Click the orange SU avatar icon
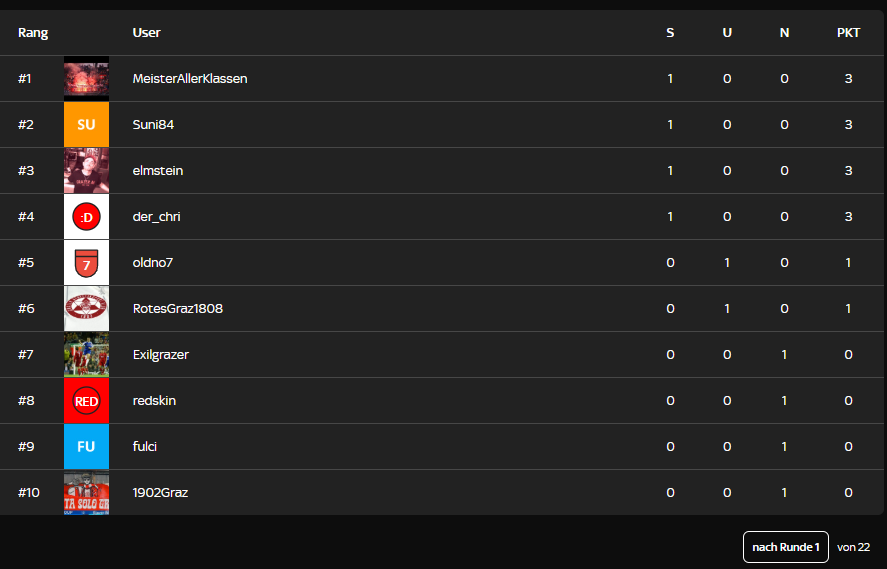The width and height of the screenshot is (887, 569). [x=86, y=124]
